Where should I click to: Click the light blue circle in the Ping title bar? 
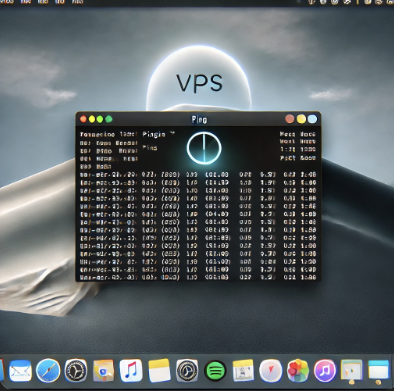click(x=312, y=119)
